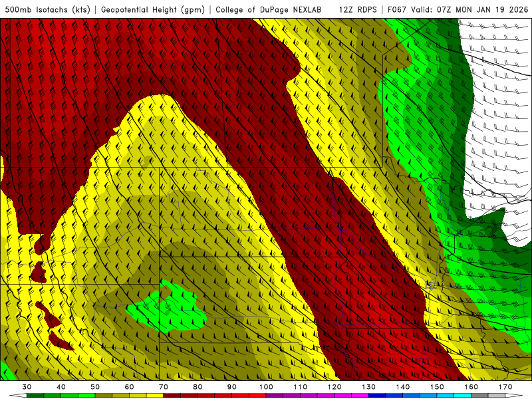Click the 160 label on the color scale
This screenshot has width=532, height=399.
[471, 387]
